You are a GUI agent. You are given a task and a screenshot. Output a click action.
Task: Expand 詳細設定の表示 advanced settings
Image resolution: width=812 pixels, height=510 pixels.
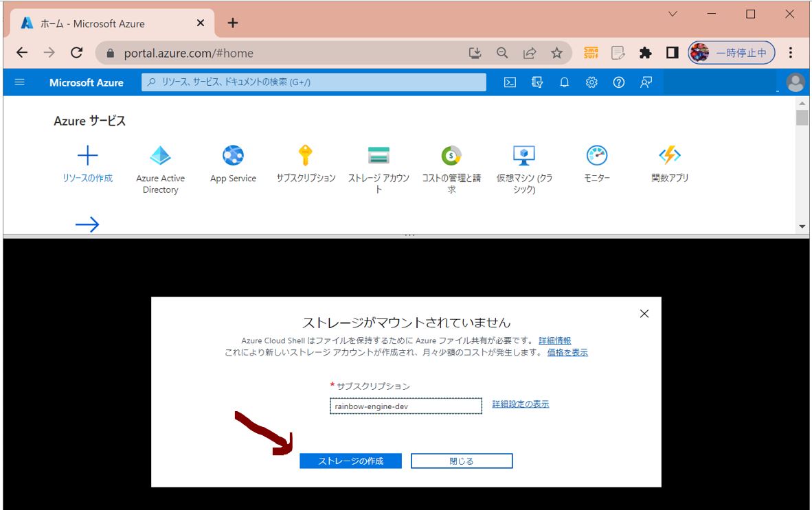[520, 404]
